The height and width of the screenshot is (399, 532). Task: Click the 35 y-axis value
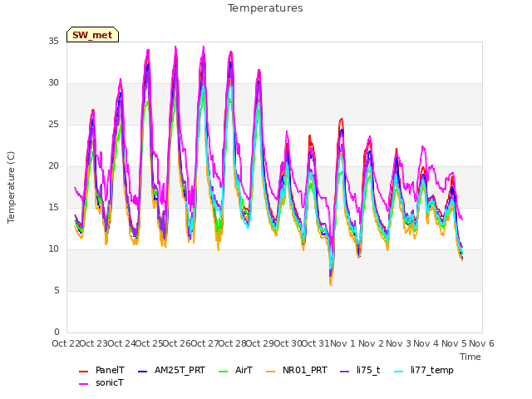pos(53,42)
